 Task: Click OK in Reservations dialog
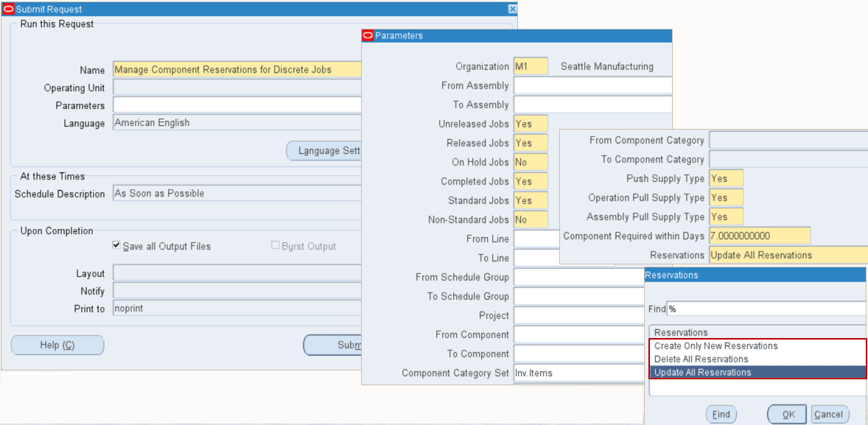point(788,415)
